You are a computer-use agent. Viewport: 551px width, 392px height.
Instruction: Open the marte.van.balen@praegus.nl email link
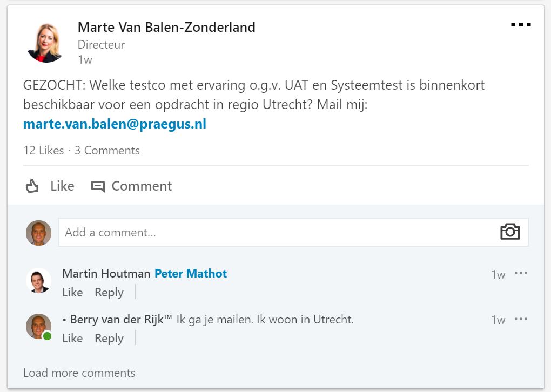pos(115,124)
